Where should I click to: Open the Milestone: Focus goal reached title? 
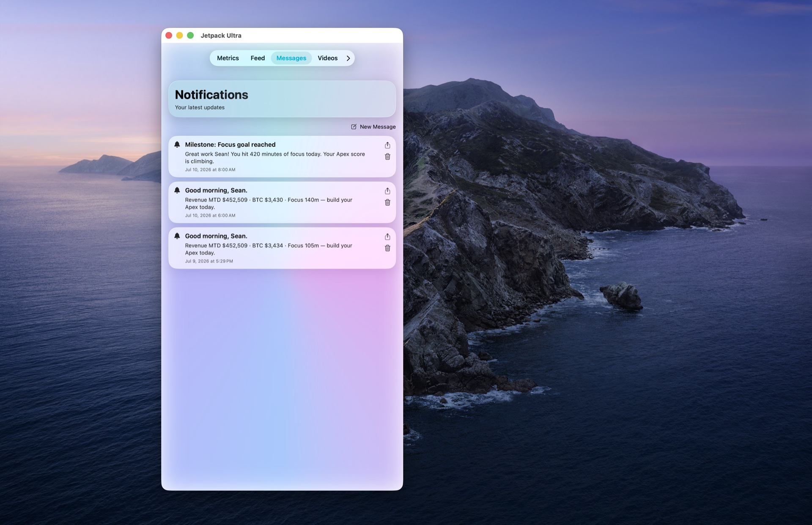[230, 145]
